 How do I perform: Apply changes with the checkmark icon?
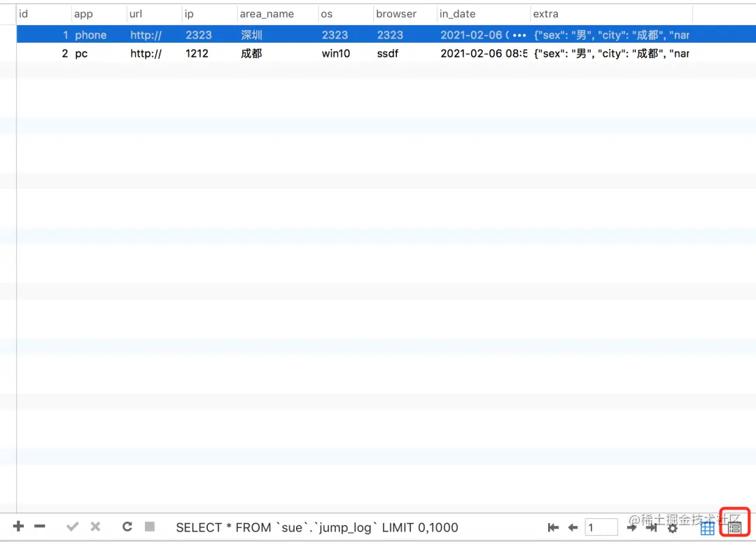tap(72, 527)
